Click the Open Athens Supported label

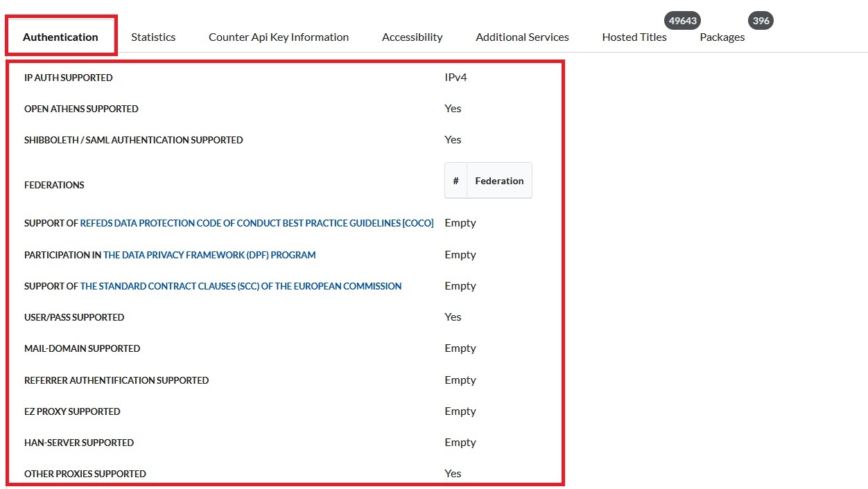pyautogui.click(x=81, y=109)
